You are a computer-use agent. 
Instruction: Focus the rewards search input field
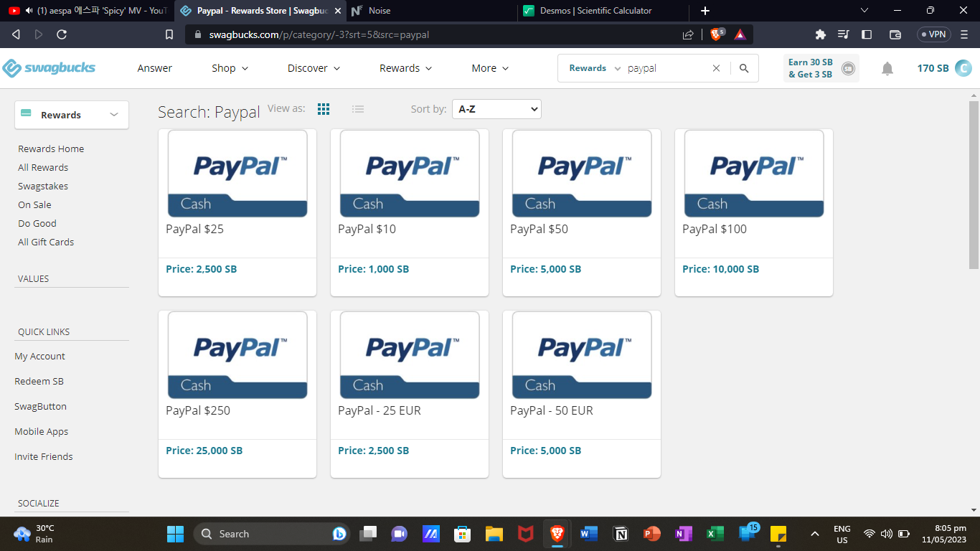[667, 68]
